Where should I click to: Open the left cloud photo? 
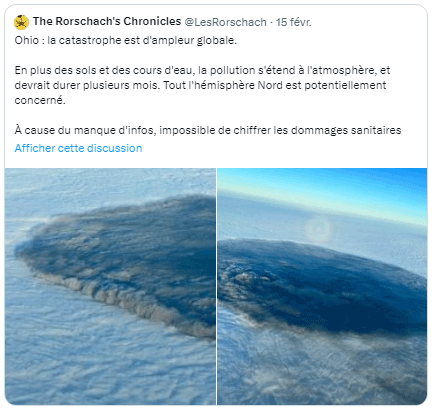point(110,286)
